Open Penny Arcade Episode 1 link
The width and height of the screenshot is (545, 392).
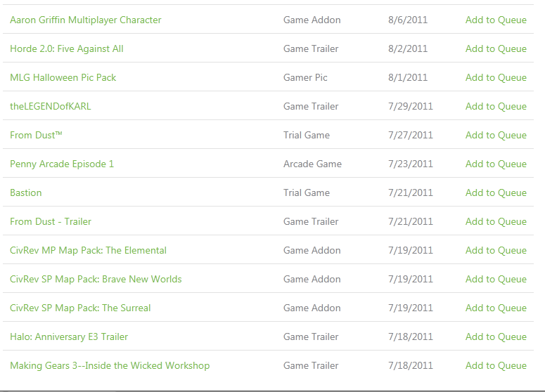[62, 164]
